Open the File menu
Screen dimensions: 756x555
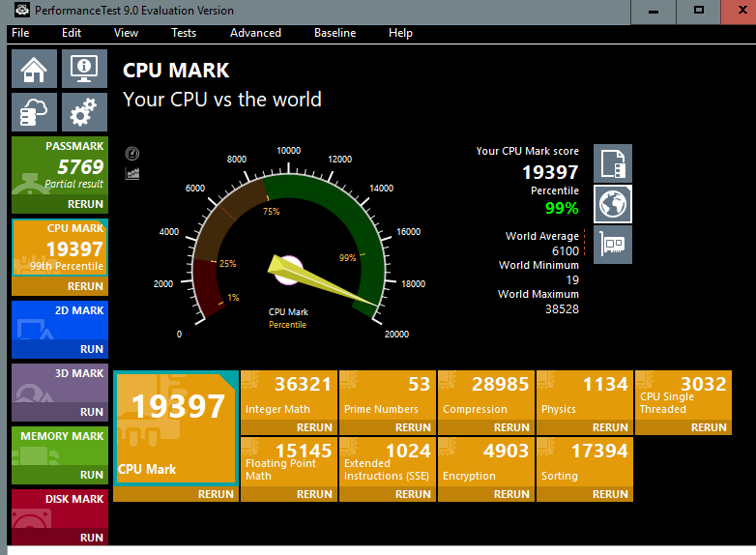(20, 33)
